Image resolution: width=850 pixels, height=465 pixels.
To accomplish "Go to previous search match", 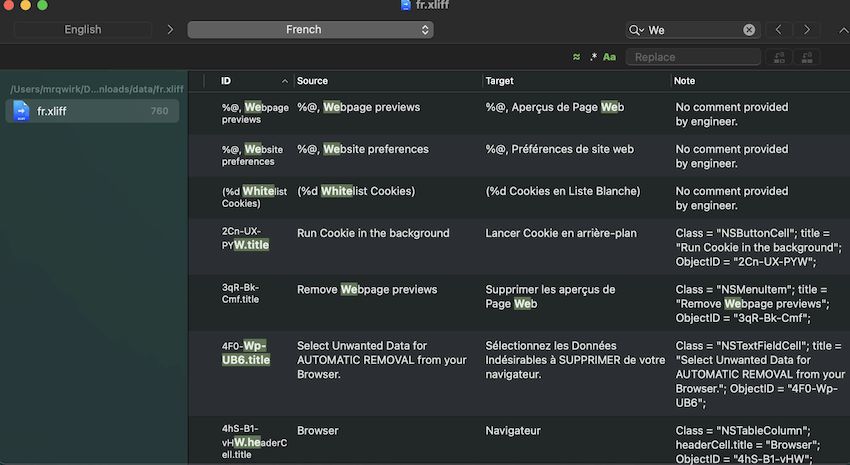I will (779, 30).
